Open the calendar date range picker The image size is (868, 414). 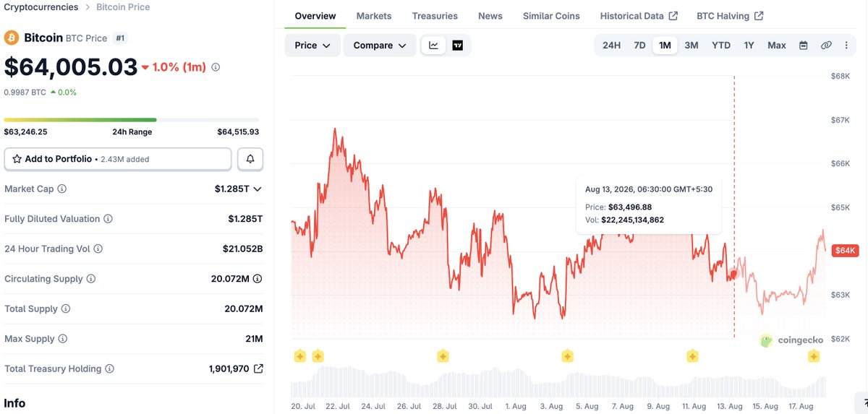click(x=803, y=46)
